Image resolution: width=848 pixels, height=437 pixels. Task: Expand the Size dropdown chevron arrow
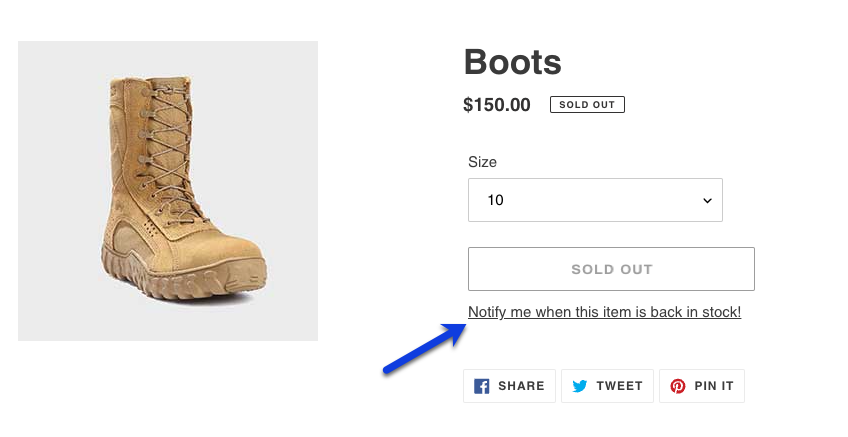[x=707, y=200]
